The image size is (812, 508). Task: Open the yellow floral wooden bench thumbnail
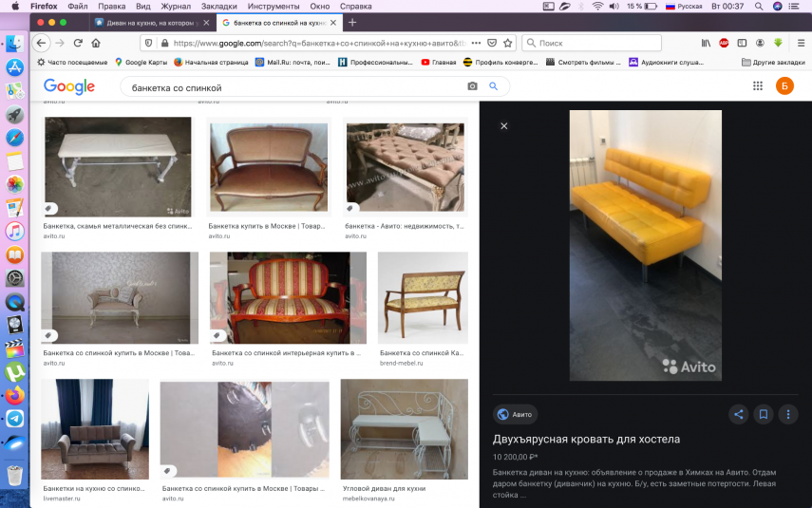tap(423, 298)
